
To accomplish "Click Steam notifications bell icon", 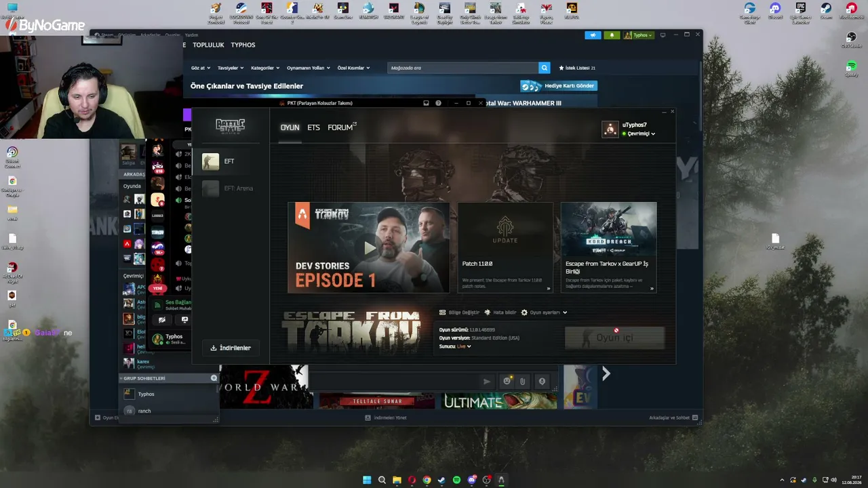I will click(x=612, y=35).
